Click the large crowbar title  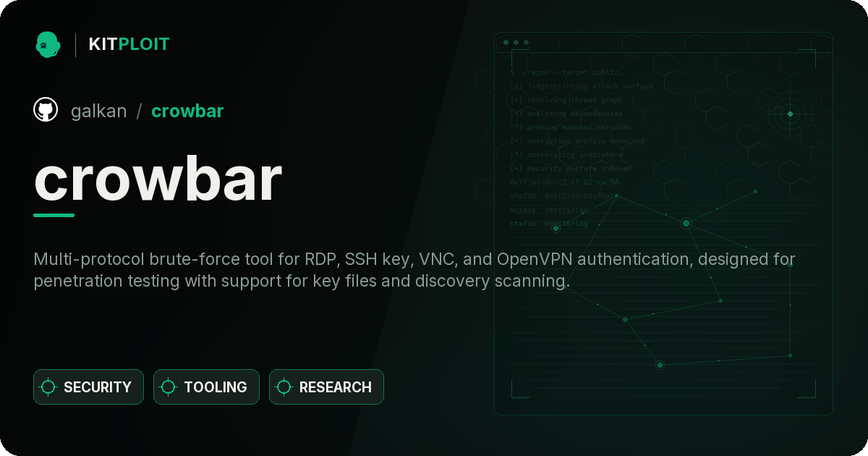pyautogui.click(x=158, y=179)
